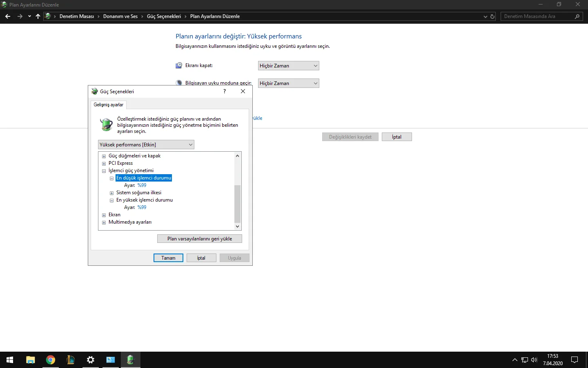Select Sistem soğuma ilkesi tree item
The width and height of the screenshot is (588, 368).
(x=139, y=193)
